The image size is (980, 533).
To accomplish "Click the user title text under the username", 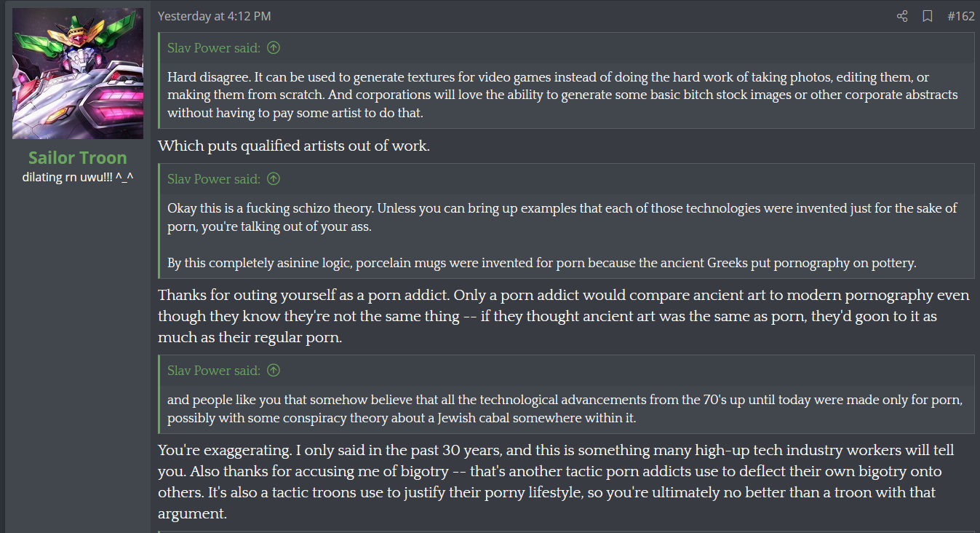I will coord(78,177).
